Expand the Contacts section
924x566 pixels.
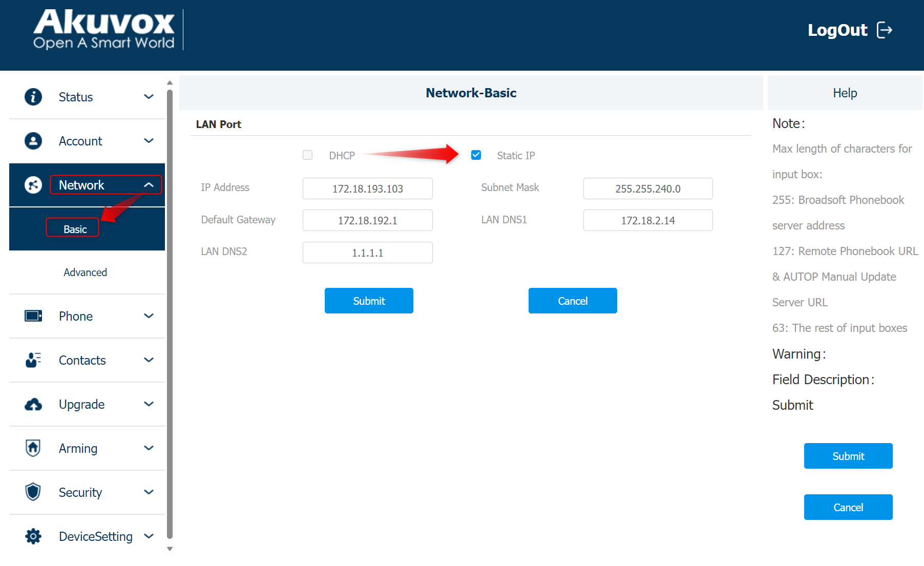tap(149, 360)
